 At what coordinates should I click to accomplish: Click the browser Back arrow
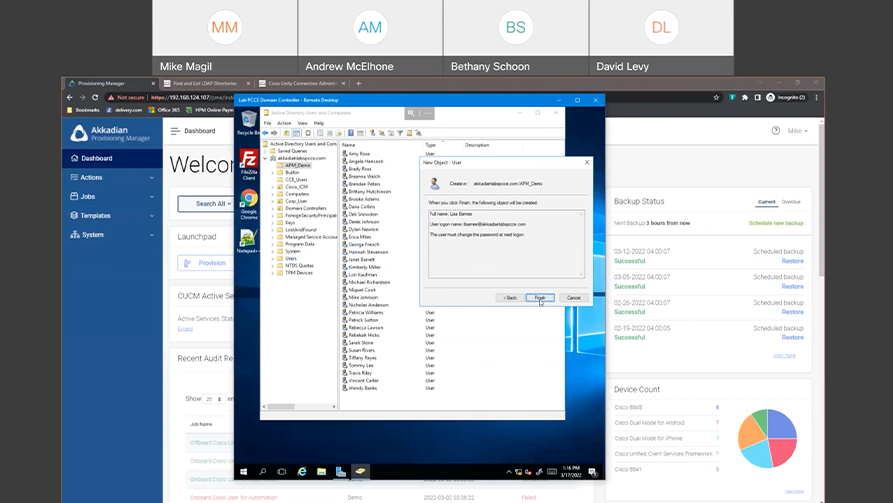click(x=69, y=97)
